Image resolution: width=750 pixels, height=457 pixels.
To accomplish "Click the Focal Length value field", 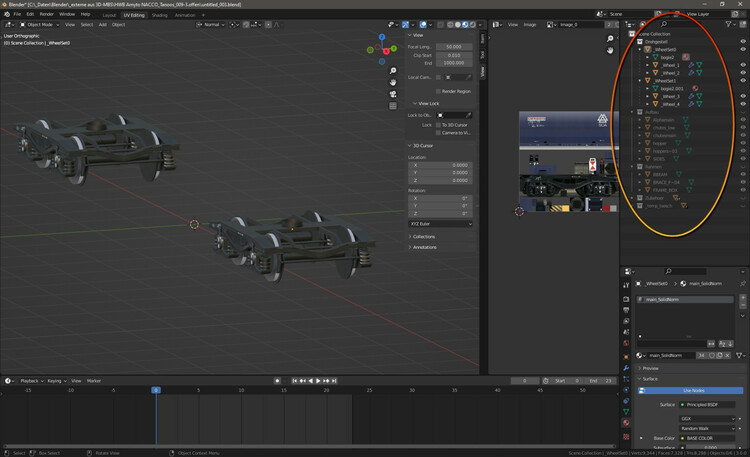I will click(x=454, y=47).
